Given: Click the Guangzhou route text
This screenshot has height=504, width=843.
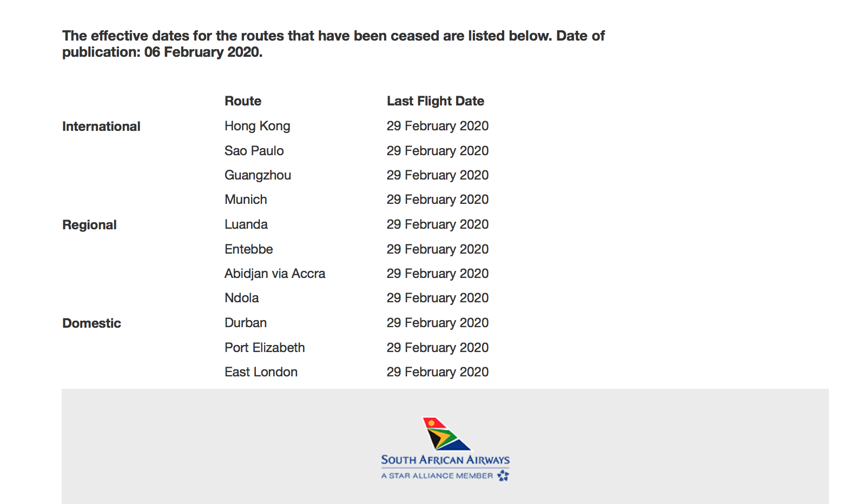Looking at the screenshot, I should click(x=258, y=175).
